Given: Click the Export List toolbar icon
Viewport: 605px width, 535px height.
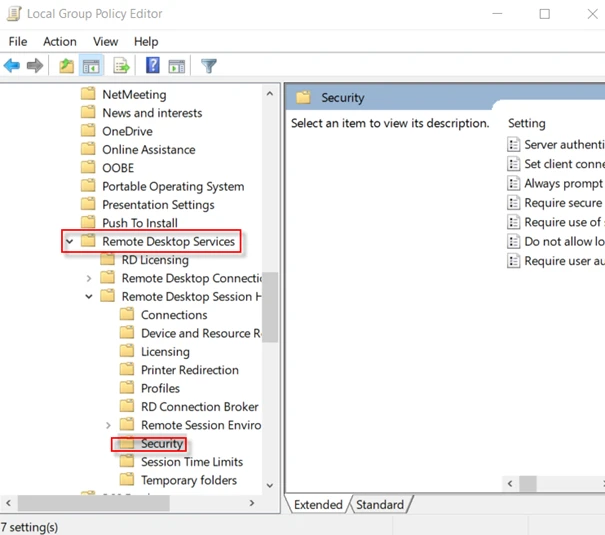Looking at the screenshot, I should (121, 66).
